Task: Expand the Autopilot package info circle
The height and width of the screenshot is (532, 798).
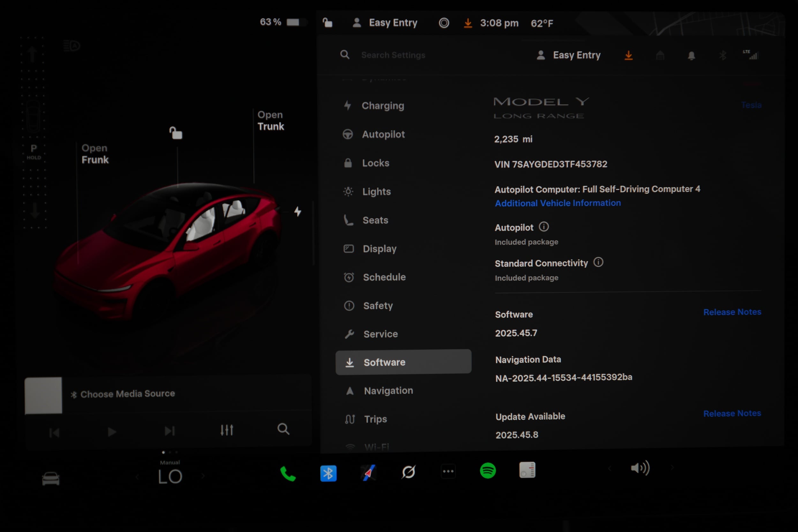Action: (544, 227)
